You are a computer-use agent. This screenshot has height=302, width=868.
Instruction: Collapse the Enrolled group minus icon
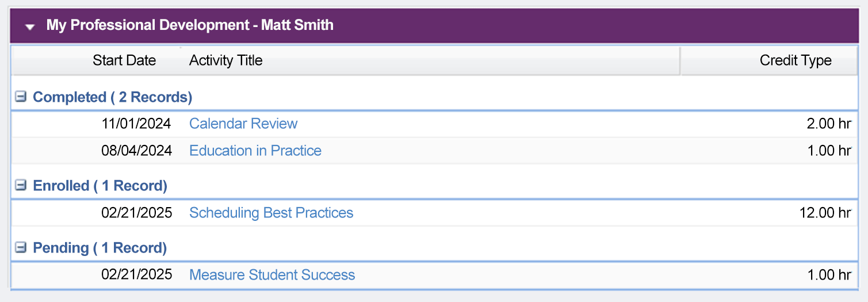point(21,185)
